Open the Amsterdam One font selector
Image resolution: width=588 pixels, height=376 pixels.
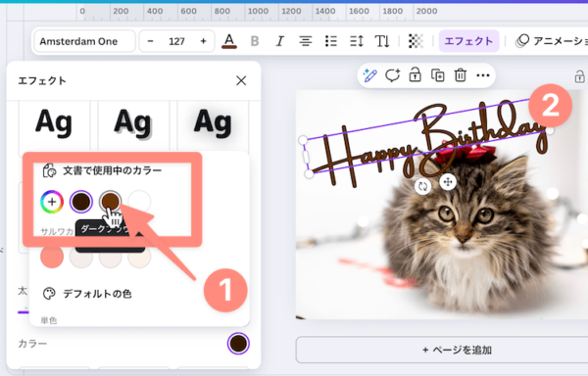pyautogui.click(x=84, y=41)
